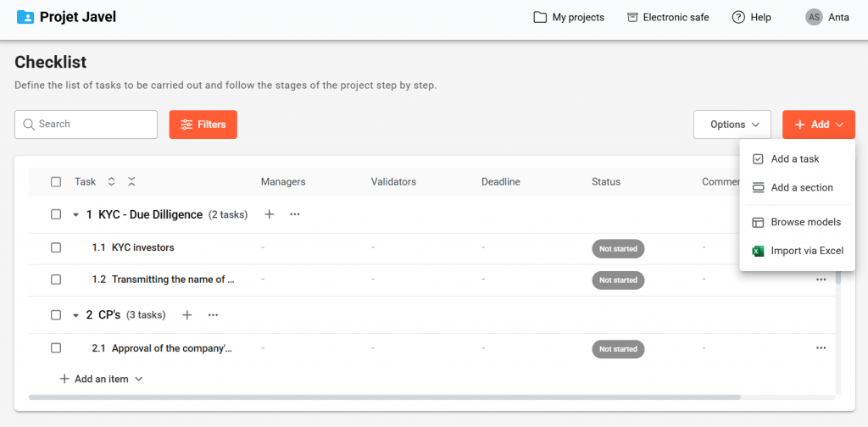This screenshot has width=868, height=427.
Task: Click the Projet Javel folder logo icon
Action: (25, 17)
